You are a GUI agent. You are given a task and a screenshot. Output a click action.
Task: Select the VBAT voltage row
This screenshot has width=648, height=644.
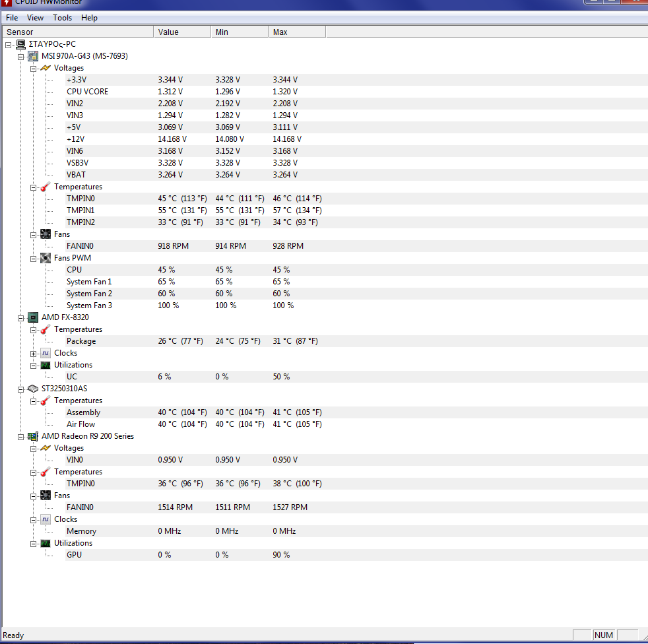pyautogui.click(x=356, y=175)
